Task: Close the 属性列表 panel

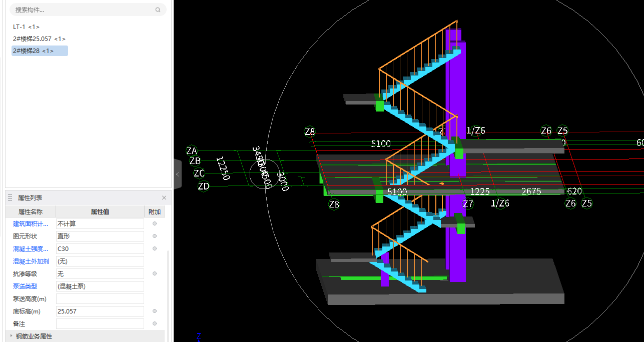Action: [164, 198]
